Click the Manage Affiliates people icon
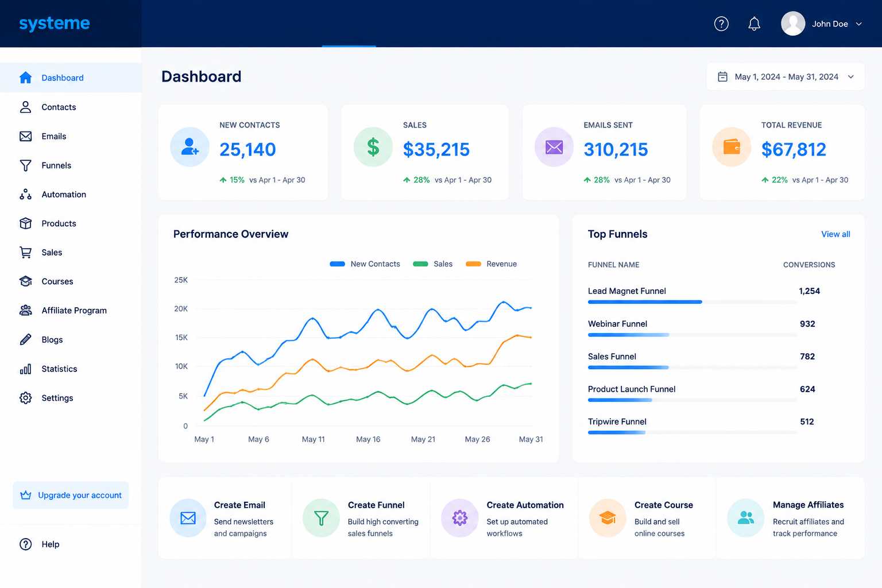Screen dimensions: 882x588 [x=746, y=518]
